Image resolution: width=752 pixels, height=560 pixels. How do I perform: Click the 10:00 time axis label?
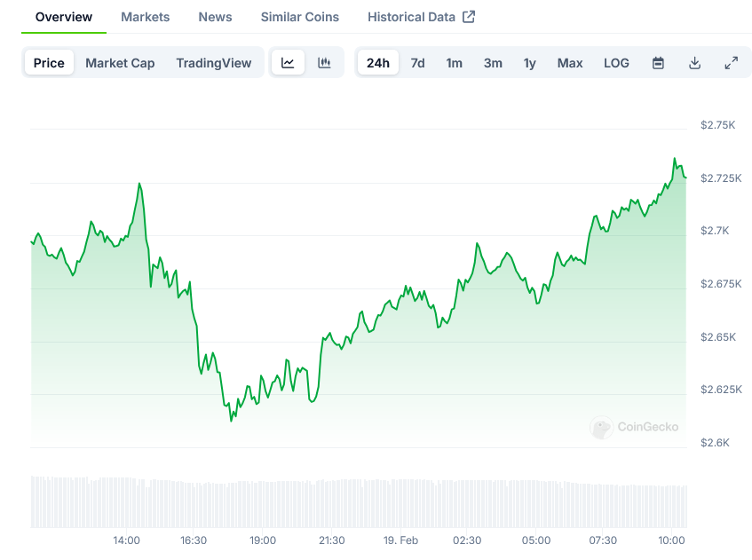tap(671, 540)
